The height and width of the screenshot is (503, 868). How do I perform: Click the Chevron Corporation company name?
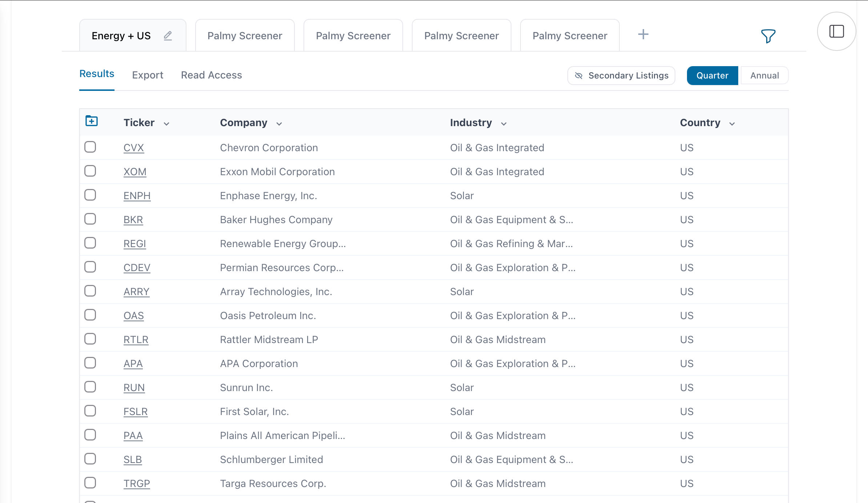click(269, 148)
